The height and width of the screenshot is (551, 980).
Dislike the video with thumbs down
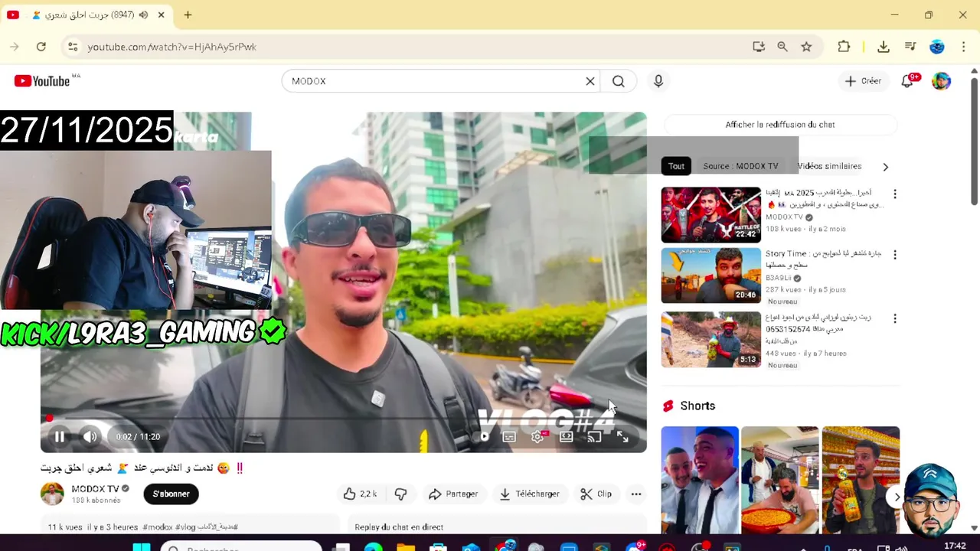point(400,494)
